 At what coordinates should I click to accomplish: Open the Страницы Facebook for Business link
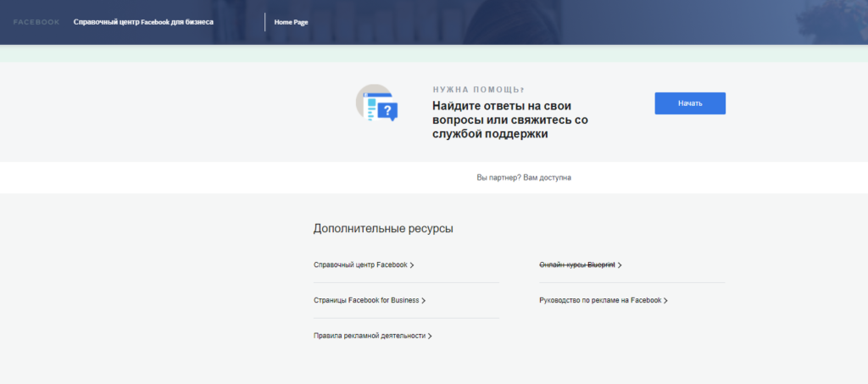[366, 301]
